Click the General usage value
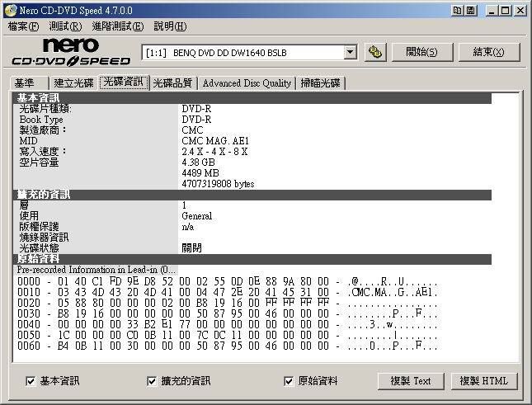Image resolution: width=532 pixels, height=405 pixels. click(197, 216)
